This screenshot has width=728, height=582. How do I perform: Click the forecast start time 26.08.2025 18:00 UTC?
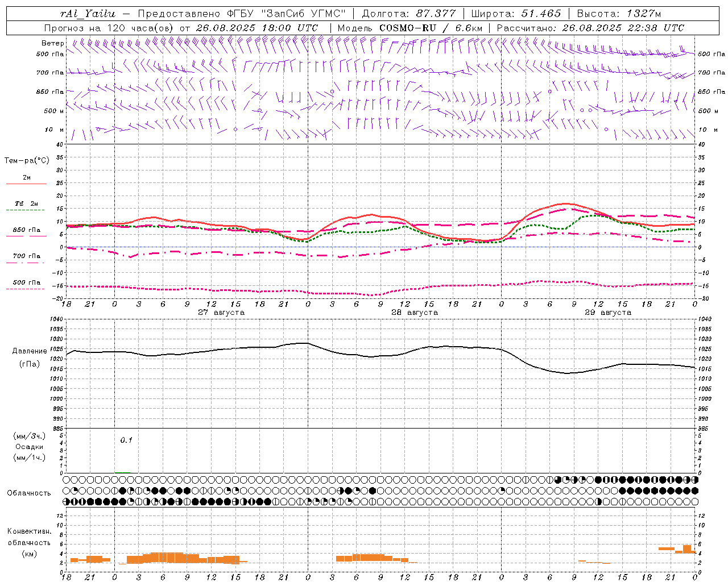coord(257,28)
